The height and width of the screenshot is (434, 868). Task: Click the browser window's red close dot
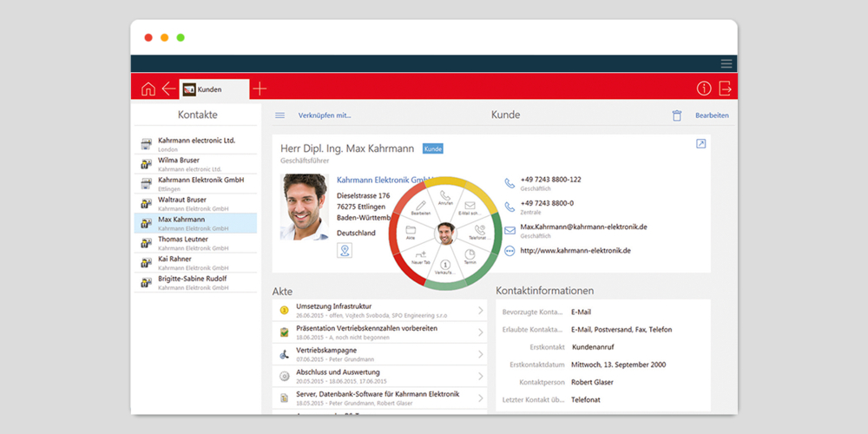(x=148, y=37)
